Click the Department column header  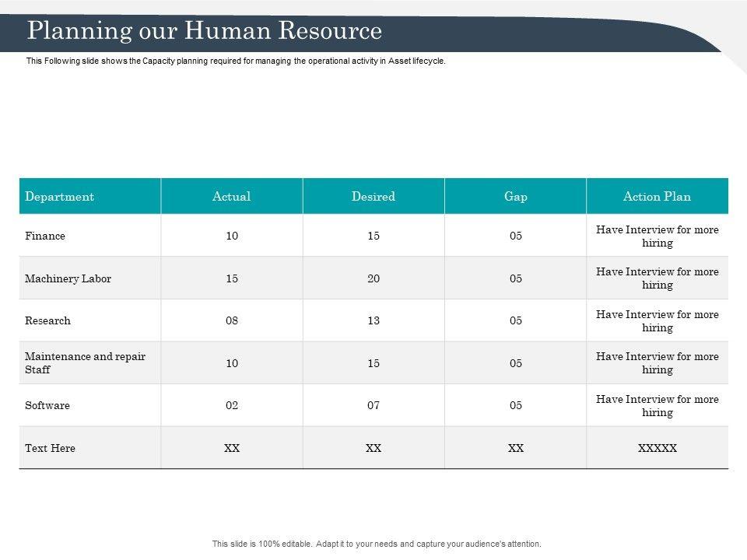[x=59, y=197]
